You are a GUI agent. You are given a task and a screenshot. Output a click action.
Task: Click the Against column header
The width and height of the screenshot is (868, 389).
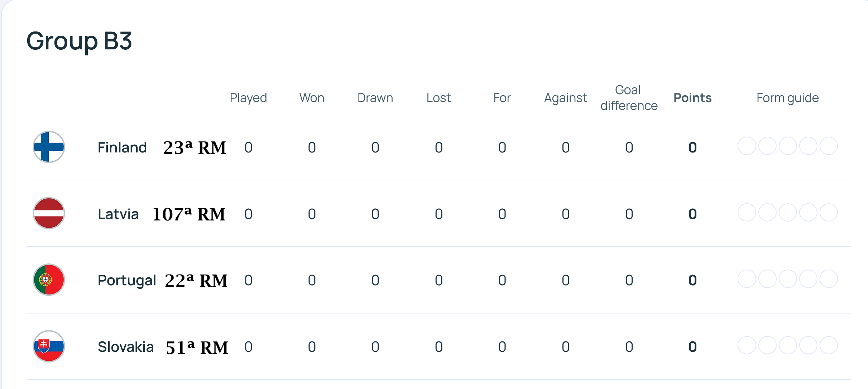coord(565,98)
